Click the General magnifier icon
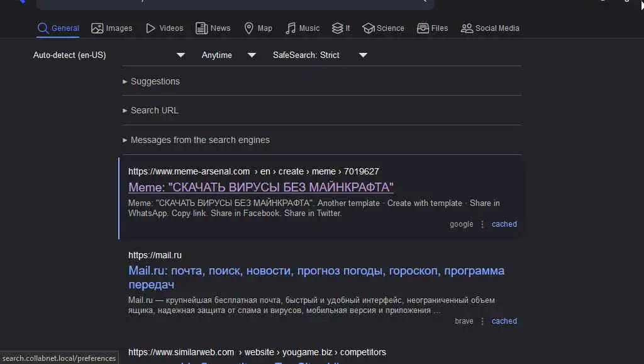 43,28
